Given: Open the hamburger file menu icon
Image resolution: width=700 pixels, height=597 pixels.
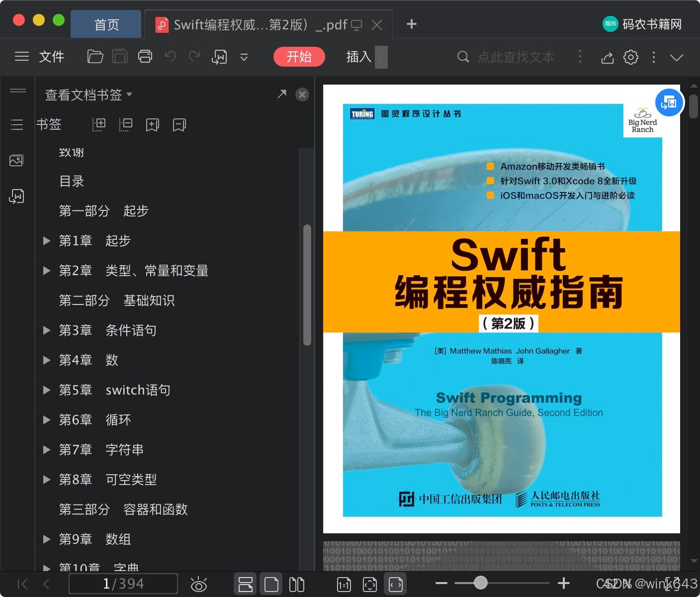Looking at the screenshot, I should point(21,57).
